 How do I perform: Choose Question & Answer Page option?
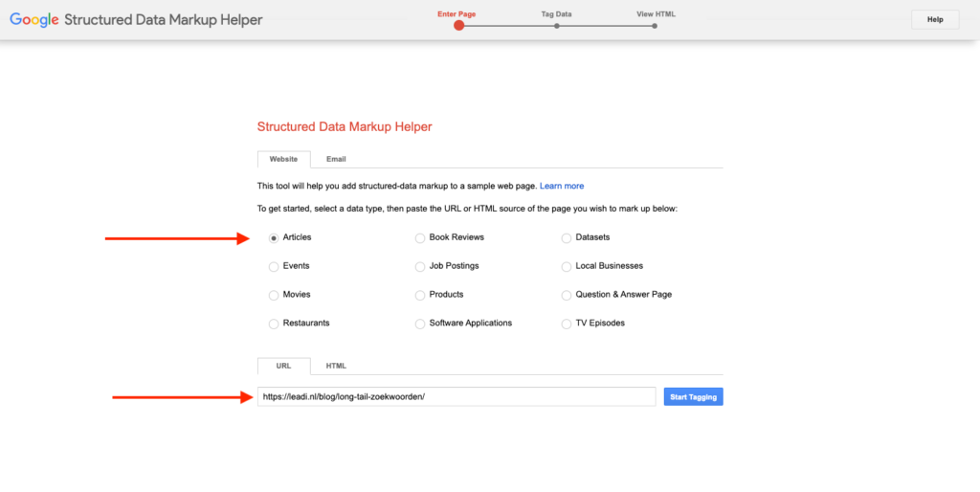click(567, 296)
